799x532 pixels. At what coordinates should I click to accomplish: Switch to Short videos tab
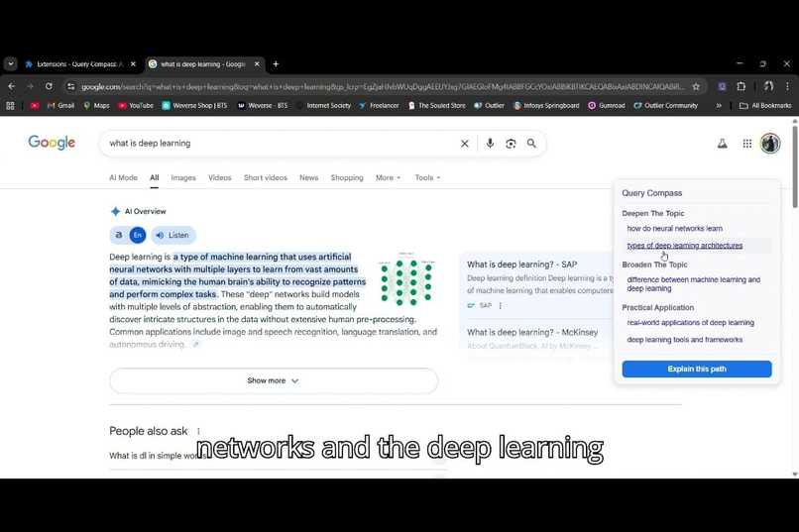tap(266, 177)
